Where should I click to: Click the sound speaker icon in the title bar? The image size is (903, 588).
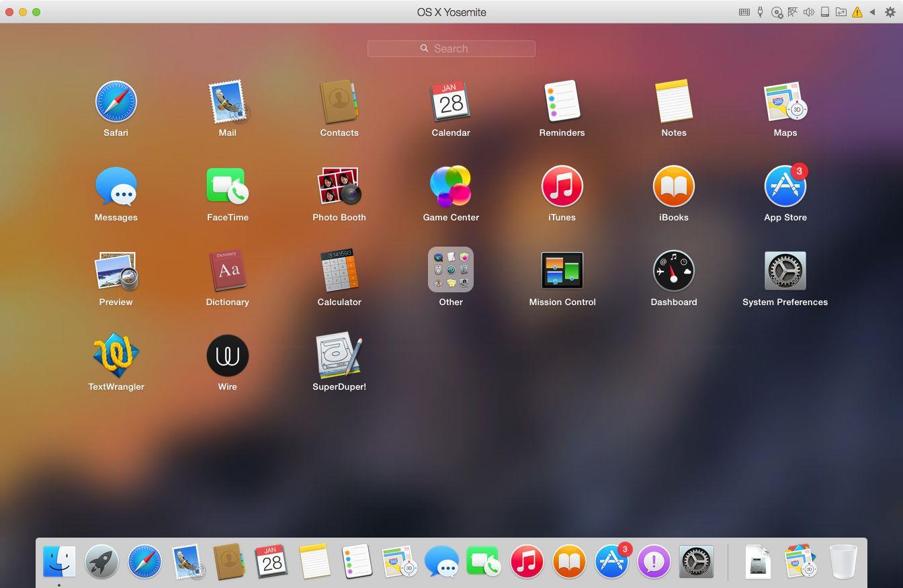809,12
